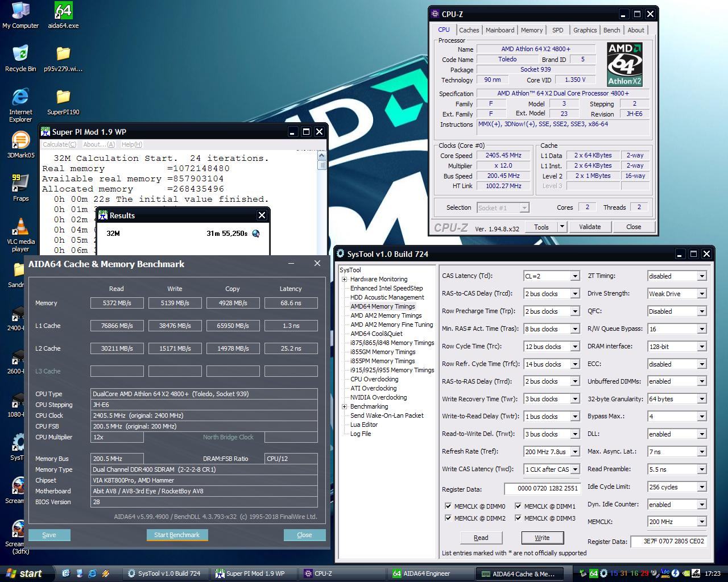Open the p95v279 folder on desktop

[x=63, y=59]
